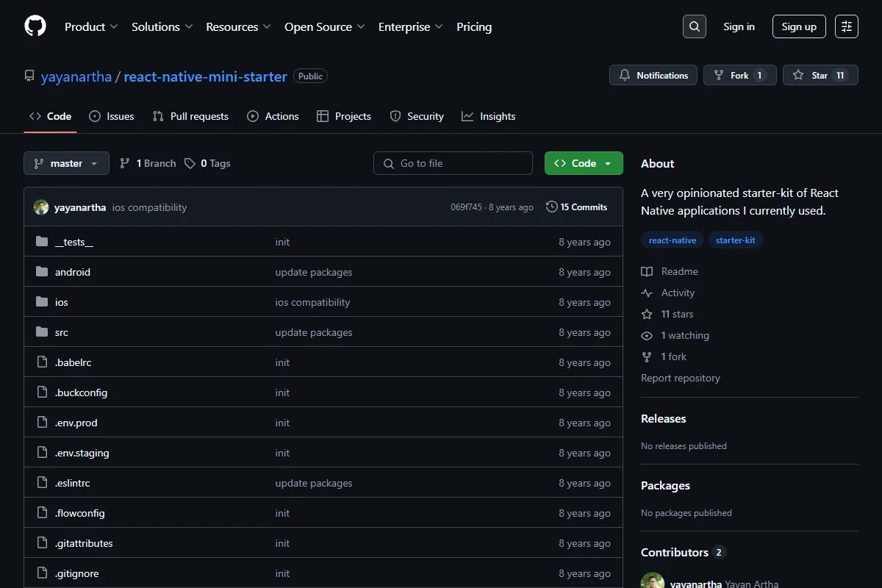The height and width of the screenshot is (588, 882).
Task: Open the search magnifier icon
Action: pos(694,26)
